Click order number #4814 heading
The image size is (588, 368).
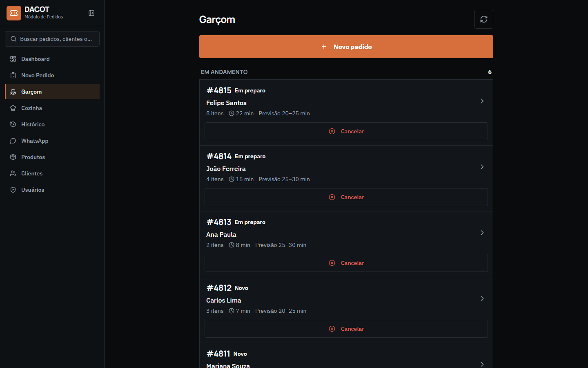click(x=219, y=156)
